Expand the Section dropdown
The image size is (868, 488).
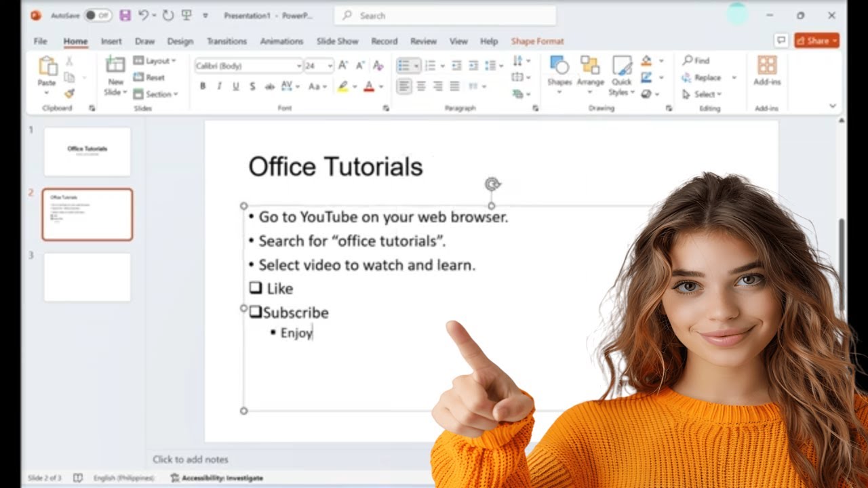(155, 94)
